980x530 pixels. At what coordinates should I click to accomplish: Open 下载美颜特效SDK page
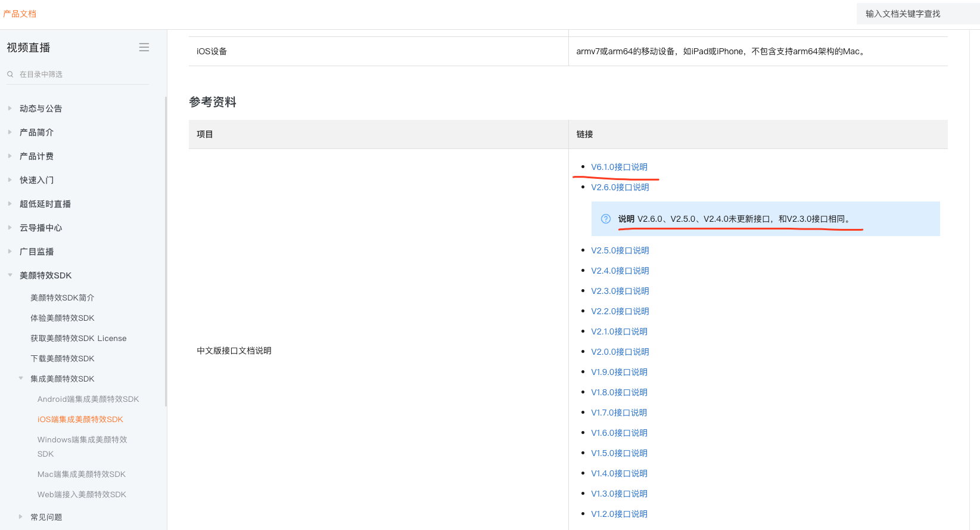[63, 358]
